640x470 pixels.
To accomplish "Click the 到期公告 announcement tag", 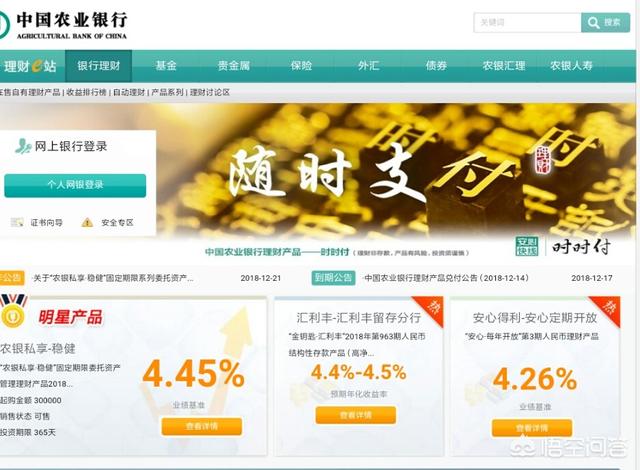I will [x=333, y=278].
